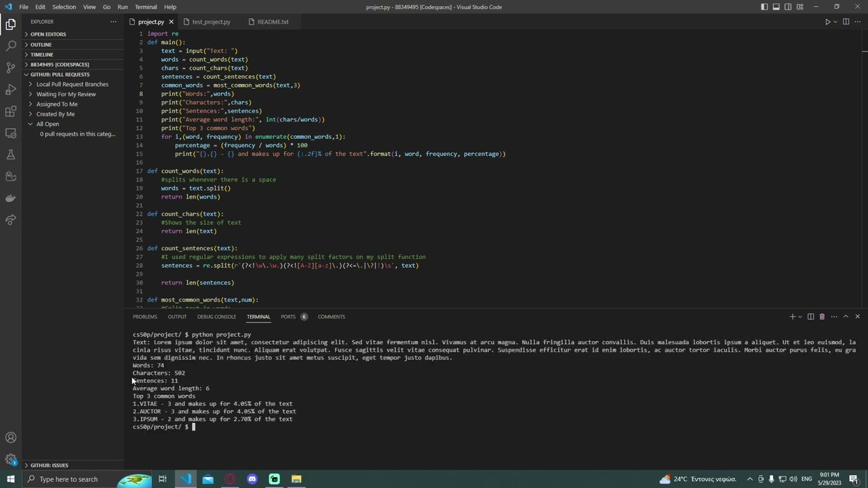Open the Manage gear settings icon
Screen dimensions: 868x488
[x=11, y=460]
